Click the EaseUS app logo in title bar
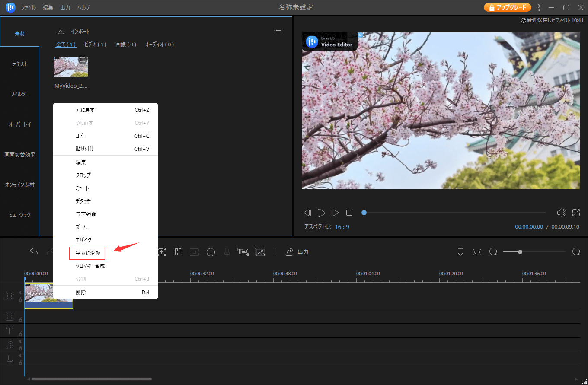Image resolution: width=588 pixels, height=385 pixels. click(10, 7)
